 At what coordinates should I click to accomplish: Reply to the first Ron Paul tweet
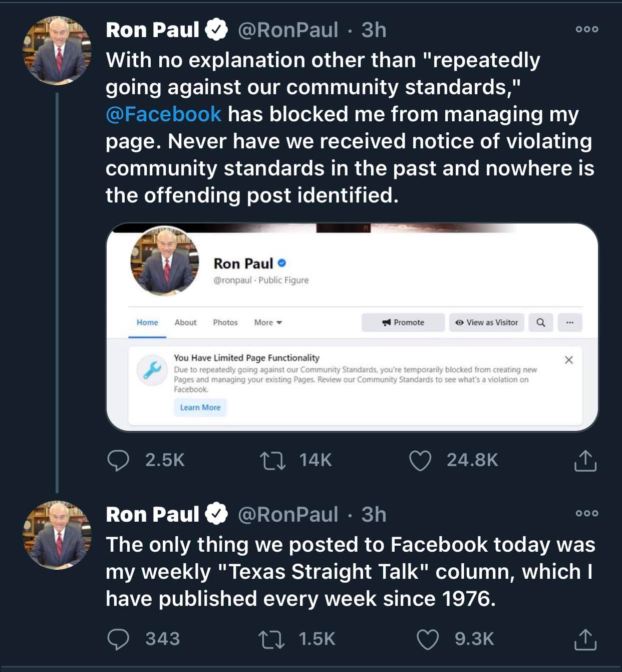click(119, 460)
